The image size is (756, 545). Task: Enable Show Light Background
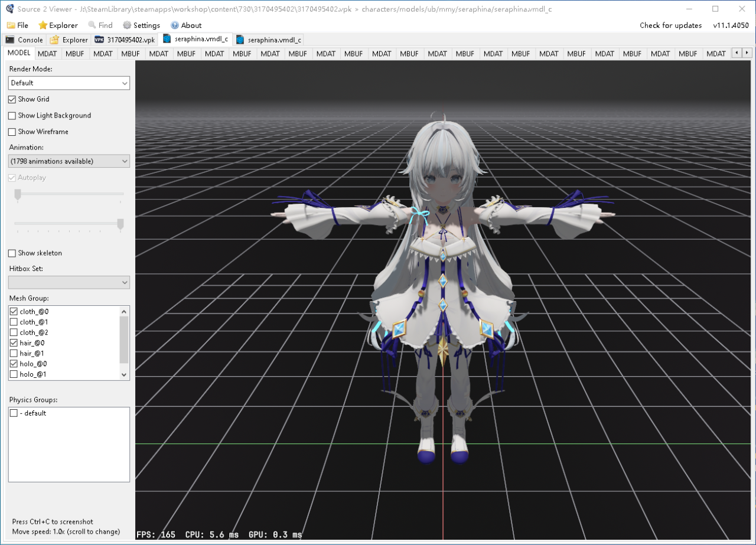(x=12, y=116)
